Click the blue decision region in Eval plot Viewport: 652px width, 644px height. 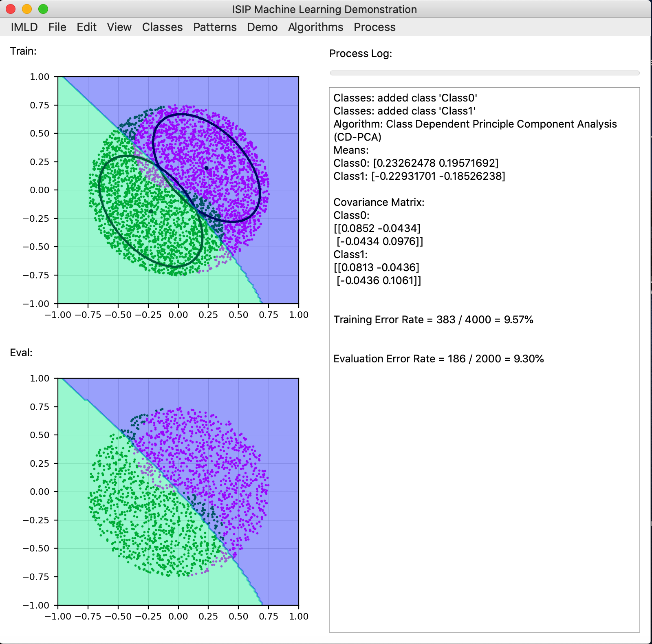[269, 399]
